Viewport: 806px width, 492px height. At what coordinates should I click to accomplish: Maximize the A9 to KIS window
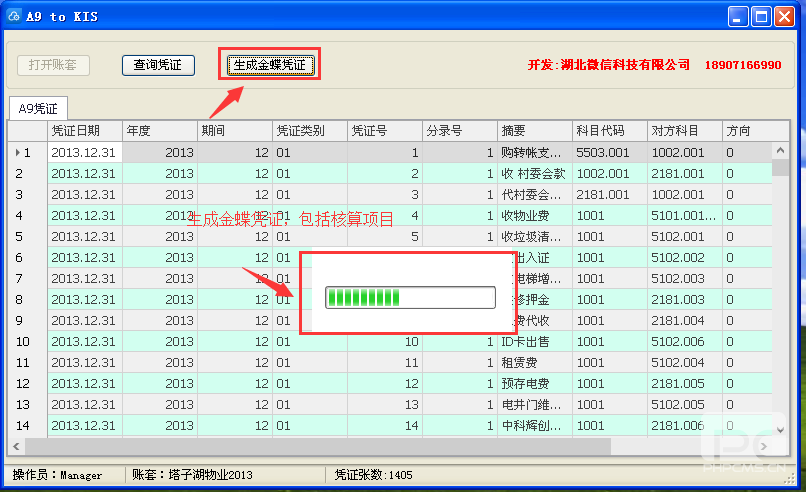click(x=761, y=16)
